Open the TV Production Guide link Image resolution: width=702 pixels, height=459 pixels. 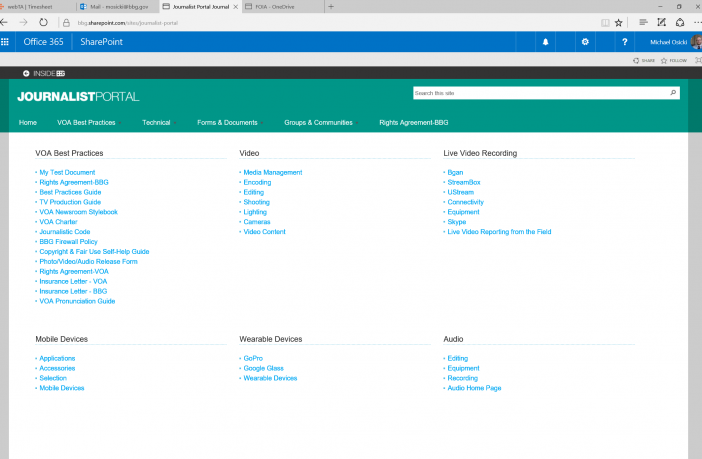coord(70,202)
